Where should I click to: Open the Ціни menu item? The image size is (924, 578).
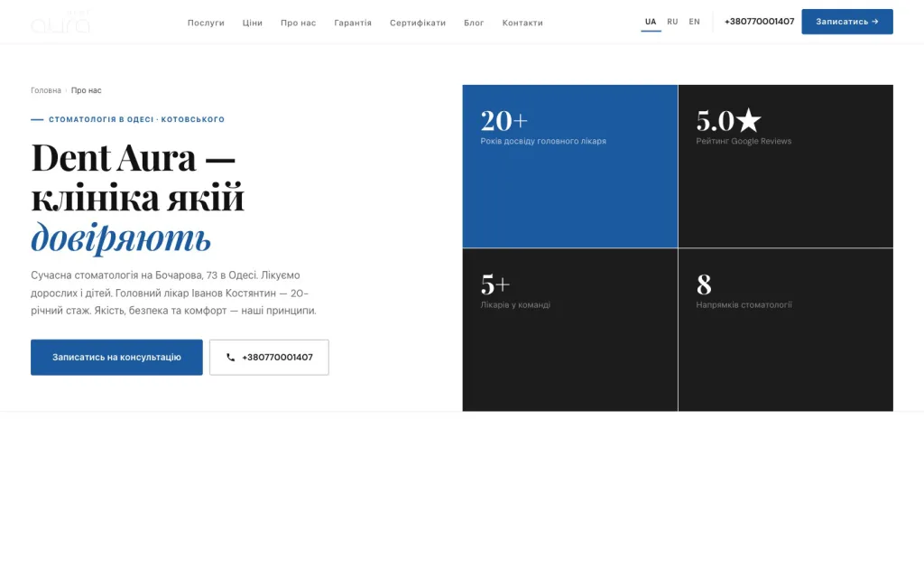[x=253, y=23]
